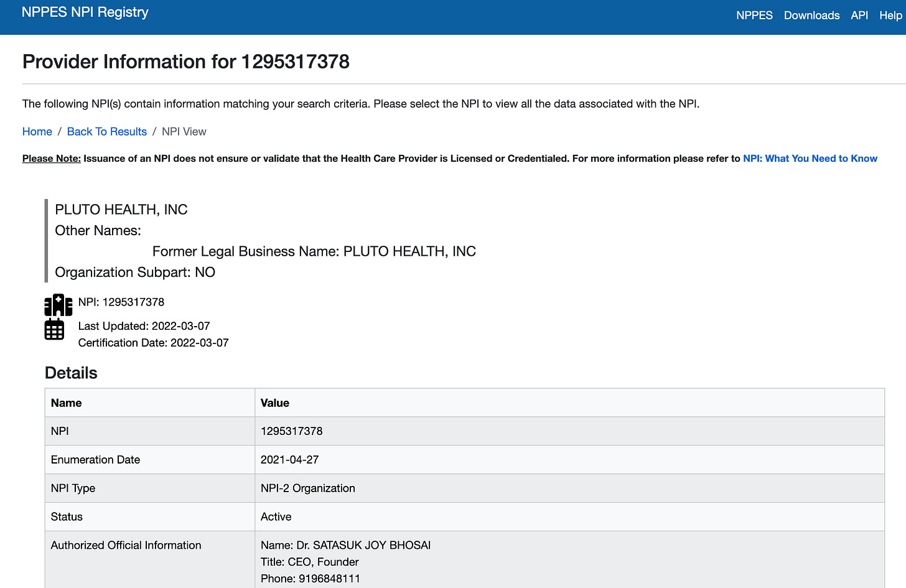Image resolution: width=906 pixels, height=588 pixels.
Task: Click the Active status value
Action: pos(276,517)
